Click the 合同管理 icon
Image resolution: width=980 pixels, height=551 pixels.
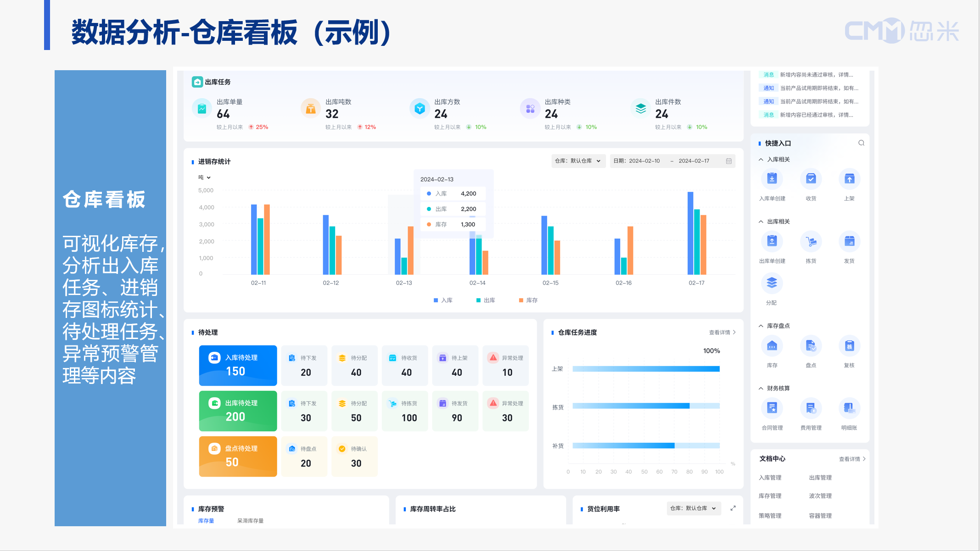click(x=772, y=408)
